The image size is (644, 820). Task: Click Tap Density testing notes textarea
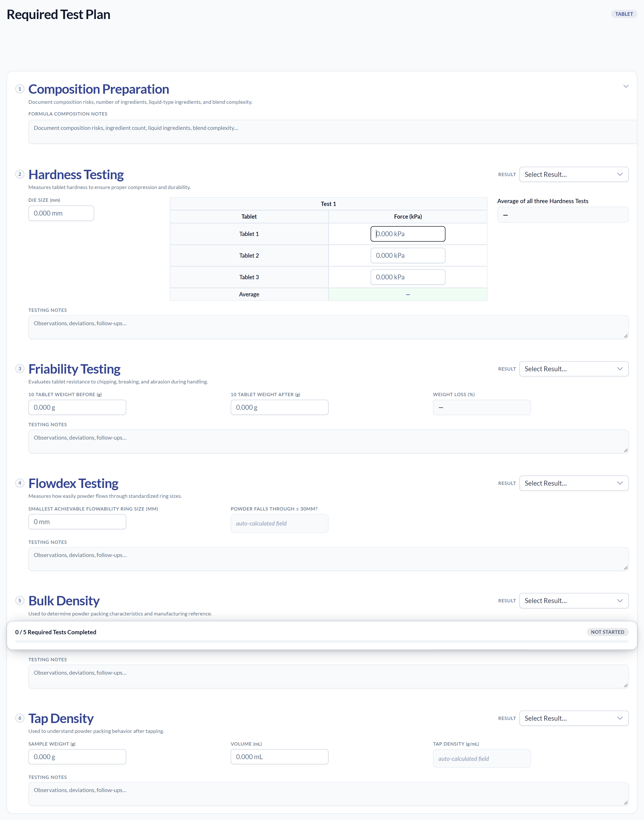pos(328,794)
